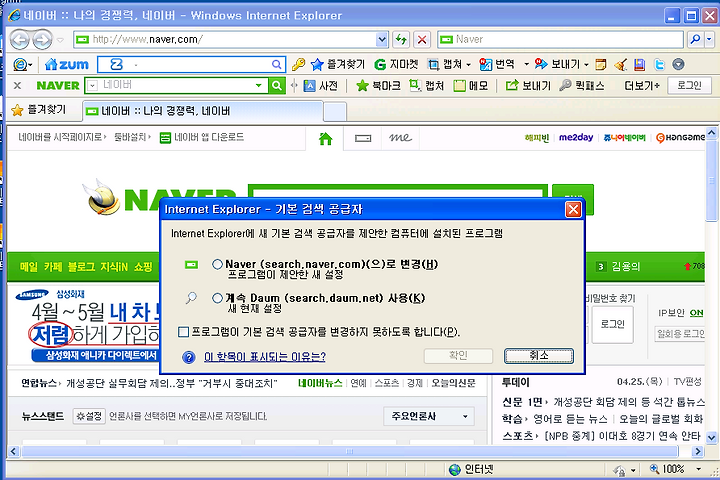Click 번역 translate tool in zum toolbar
Viewport: 720px width, 480px height.
pyautogui.click(x=497, y=64)
